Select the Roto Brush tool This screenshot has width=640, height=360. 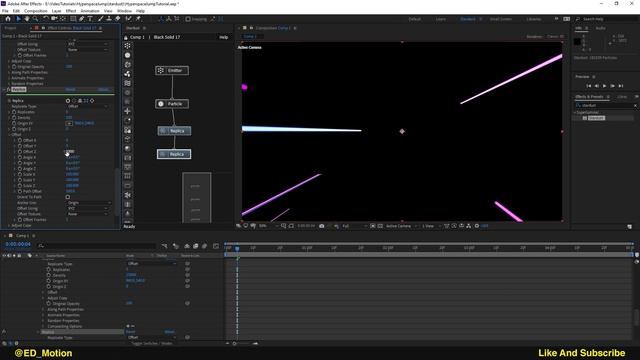click(x=129, y=19)
